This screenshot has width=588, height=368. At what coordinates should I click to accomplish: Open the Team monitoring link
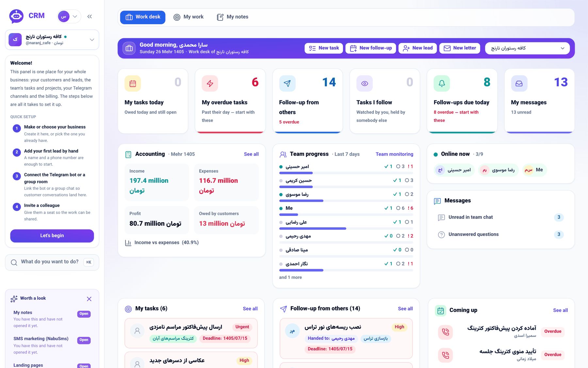394,154
